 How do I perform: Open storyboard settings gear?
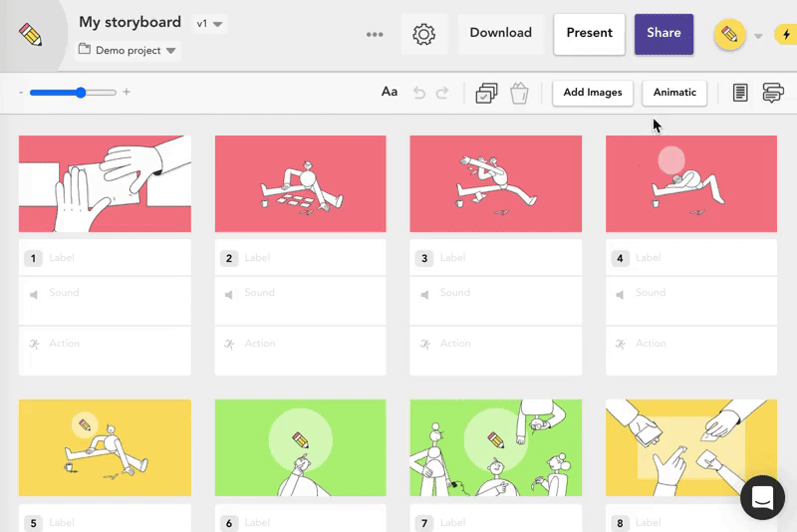pos(424,34)
